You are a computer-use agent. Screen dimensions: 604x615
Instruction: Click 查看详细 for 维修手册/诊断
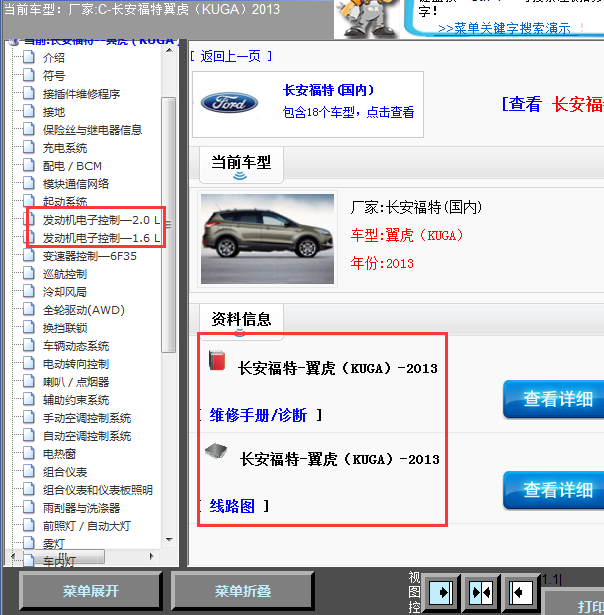(x=554, y=399)
